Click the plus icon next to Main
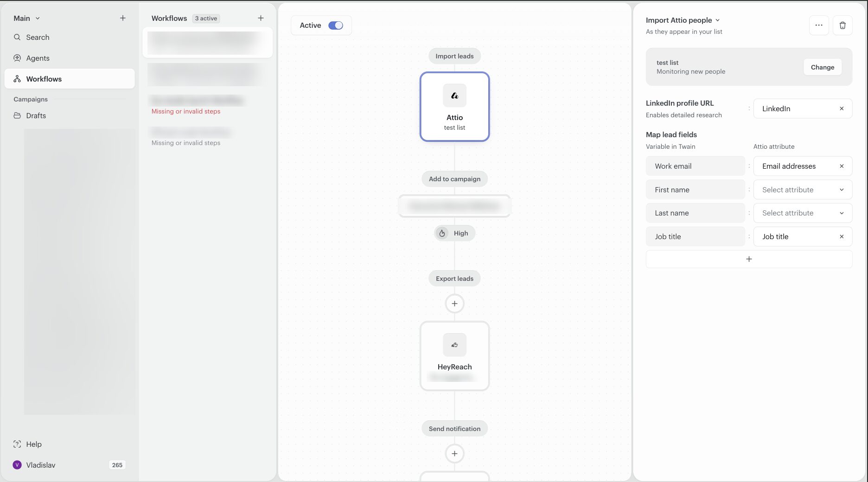 pos(123,18)
